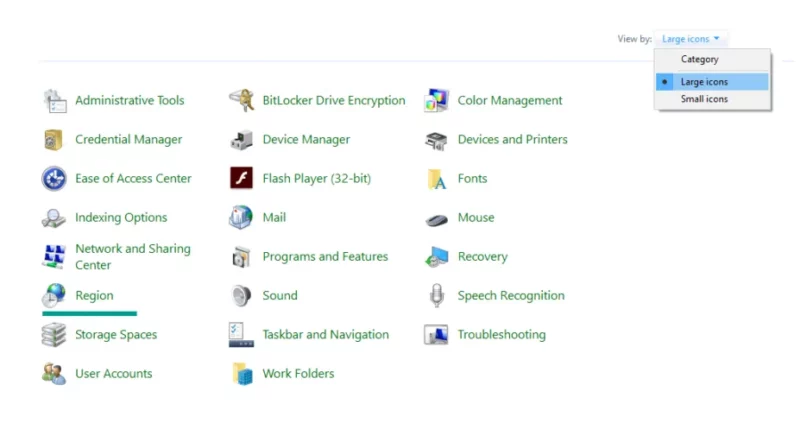Open the Speech Recognition link
The image size is (800, 448).
[511, 295]
